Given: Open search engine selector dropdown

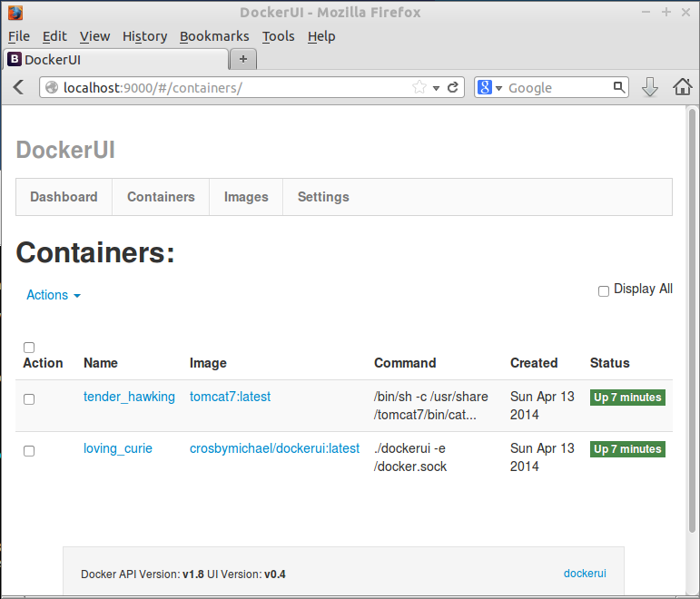Looking at the screenshot, I should coord(499,88).
